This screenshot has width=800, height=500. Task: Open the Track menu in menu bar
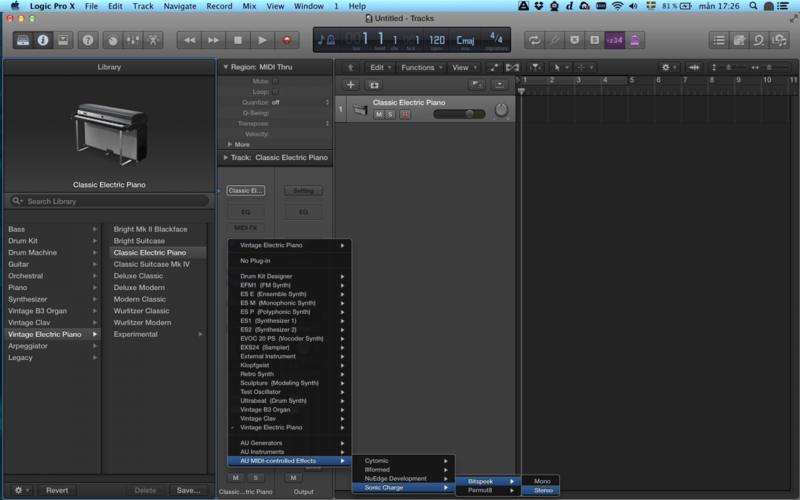[143, 6]
